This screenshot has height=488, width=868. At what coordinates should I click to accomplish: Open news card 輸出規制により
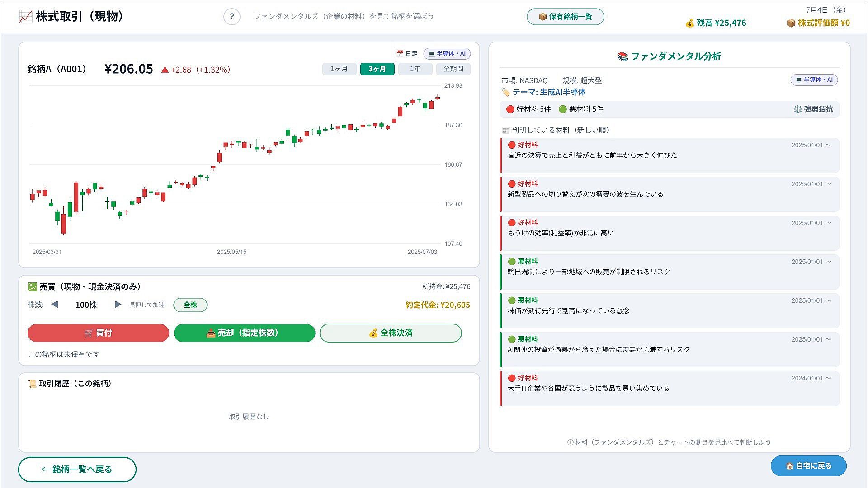click(x=670, y=272)
